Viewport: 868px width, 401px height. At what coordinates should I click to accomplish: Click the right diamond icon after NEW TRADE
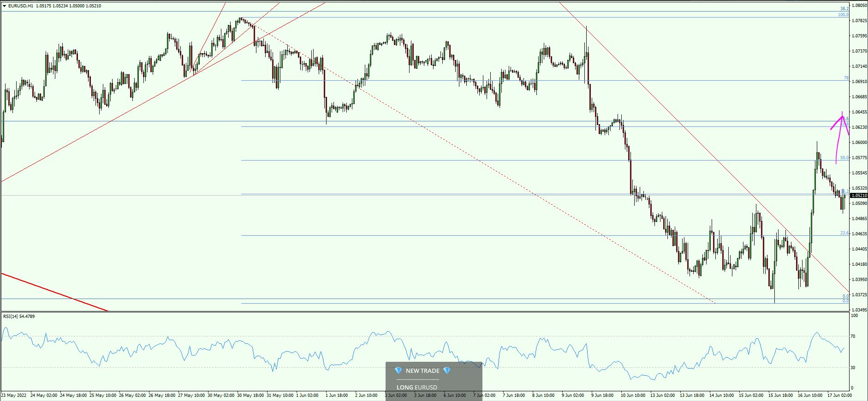click(446, 371)
